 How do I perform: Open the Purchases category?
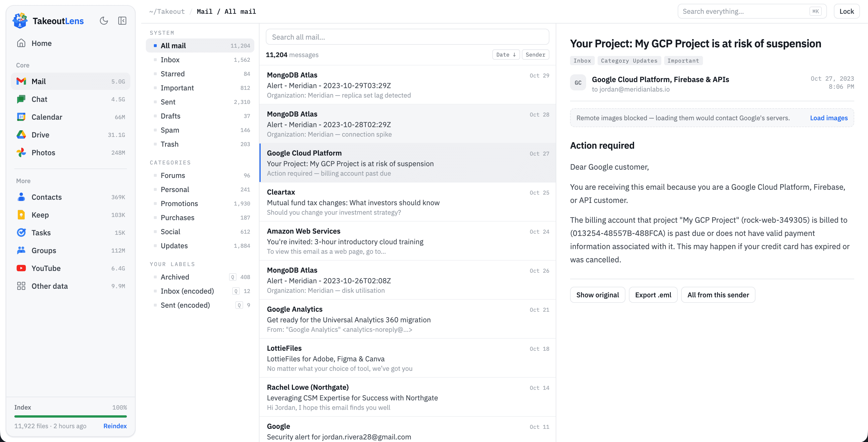pyautogui.click(x=200, y=218)
